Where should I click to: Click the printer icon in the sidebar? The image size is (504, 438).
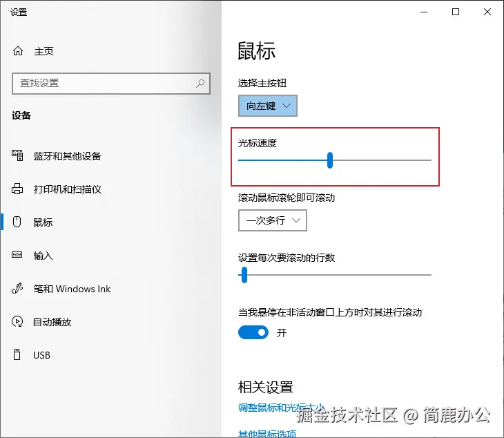tap(17, 189)
